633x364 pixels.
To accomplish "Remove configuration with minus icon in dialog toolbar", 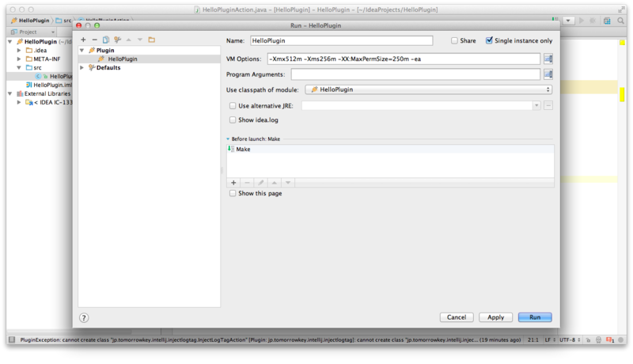I will click(94, 40).
